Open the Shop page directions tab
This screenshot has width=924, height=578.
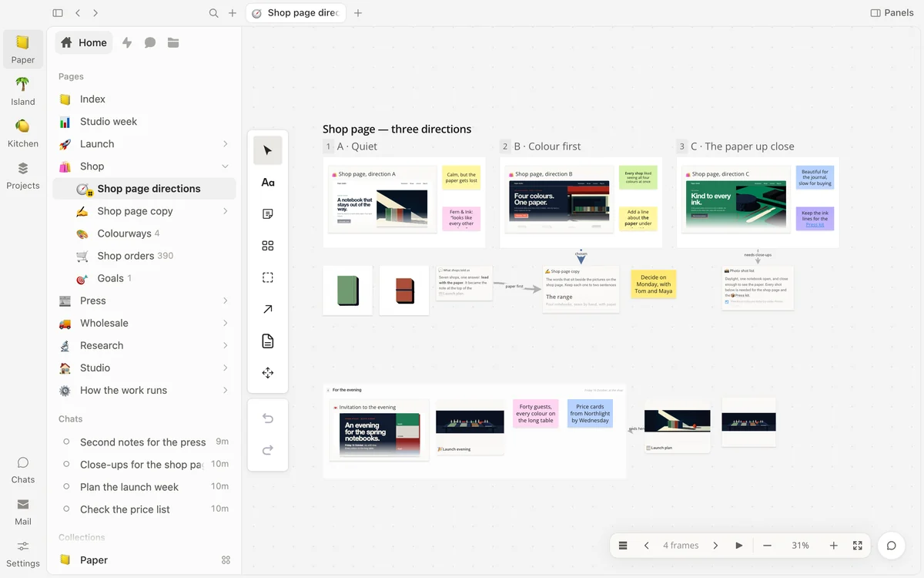pos(296,12)
